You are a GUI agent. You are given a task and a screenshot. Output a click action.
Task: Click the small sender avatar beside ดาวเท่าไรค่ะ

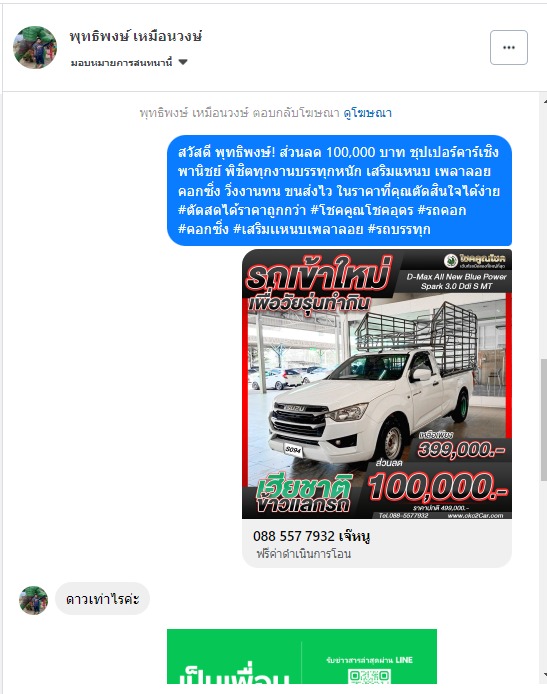[33, 600]
